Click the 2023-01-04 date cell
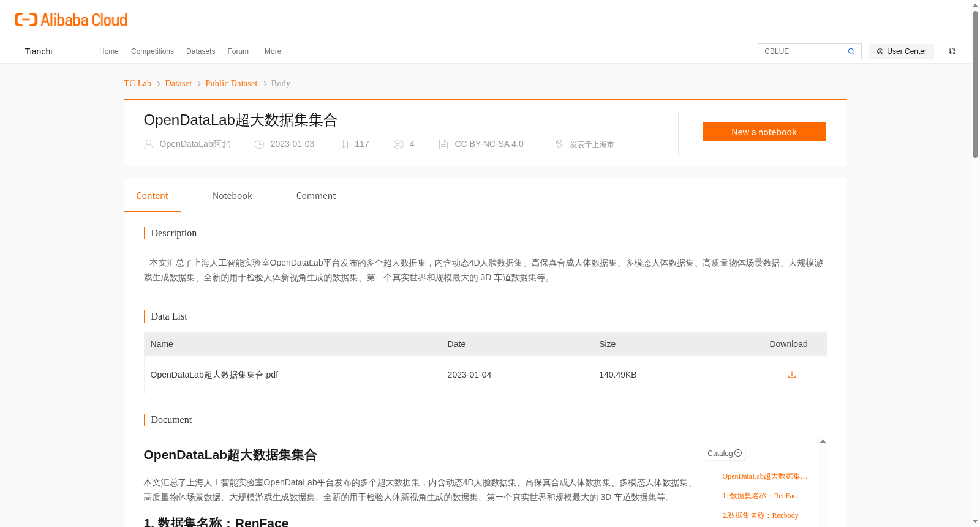The width and height of the screenshot is (980, 527). tap(469, 375)
